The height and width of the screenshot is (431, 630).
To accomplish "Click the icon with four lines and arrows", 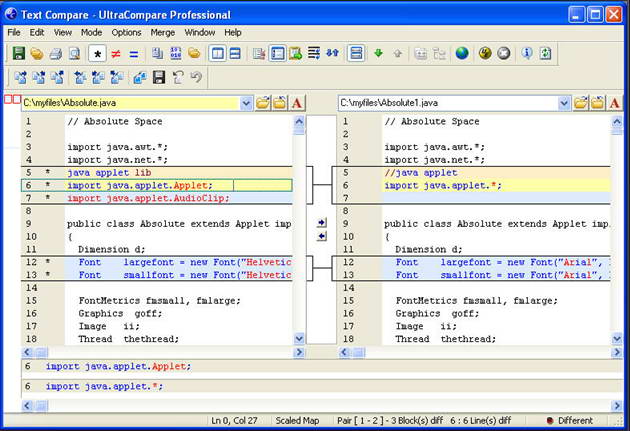I will pyautogui.click(x=314, y=53).
